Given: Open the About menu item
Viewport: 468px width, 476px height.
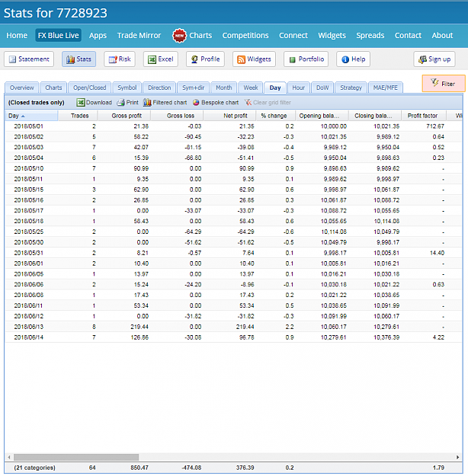Looking at the screenshot, I should 442,36.
